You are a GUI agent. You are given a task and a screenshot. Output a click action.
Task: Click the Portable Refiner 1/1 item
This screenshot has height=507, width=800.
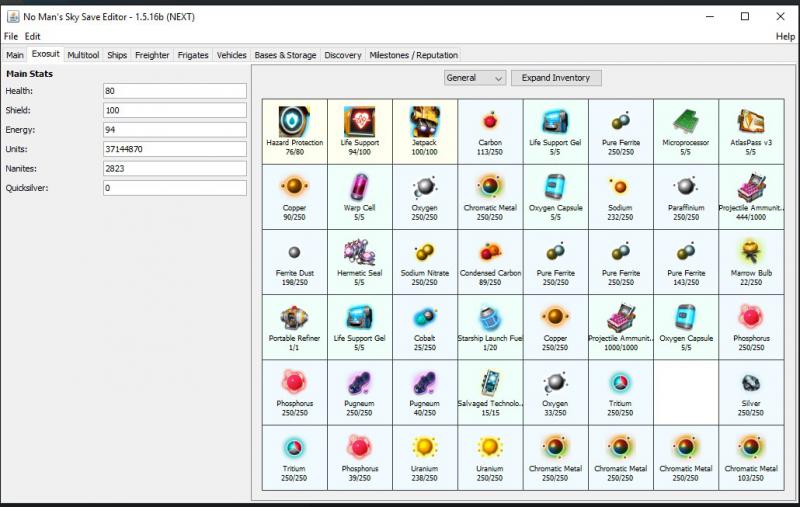(x=294, y=327)
